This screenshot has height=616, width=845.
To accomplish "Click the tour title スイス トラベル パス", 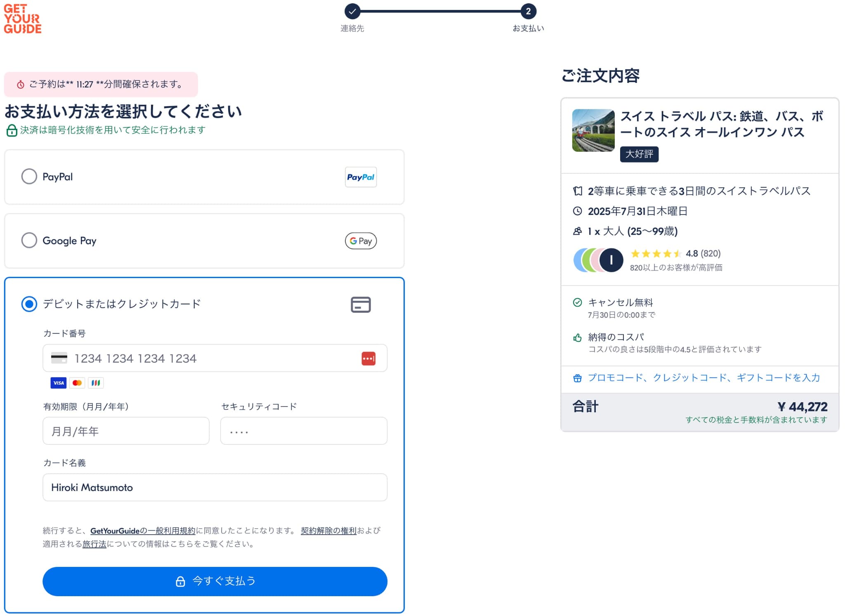I will click(722, 124).
